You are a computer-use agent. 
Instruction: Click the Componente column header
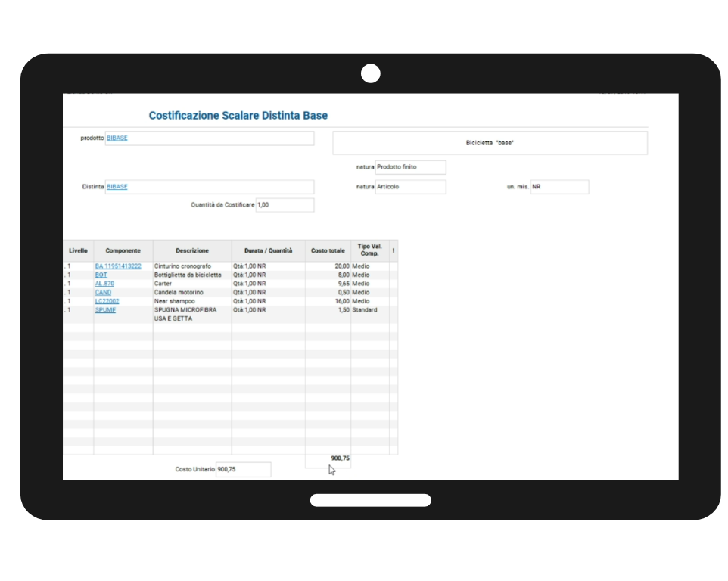click(123, 251)
